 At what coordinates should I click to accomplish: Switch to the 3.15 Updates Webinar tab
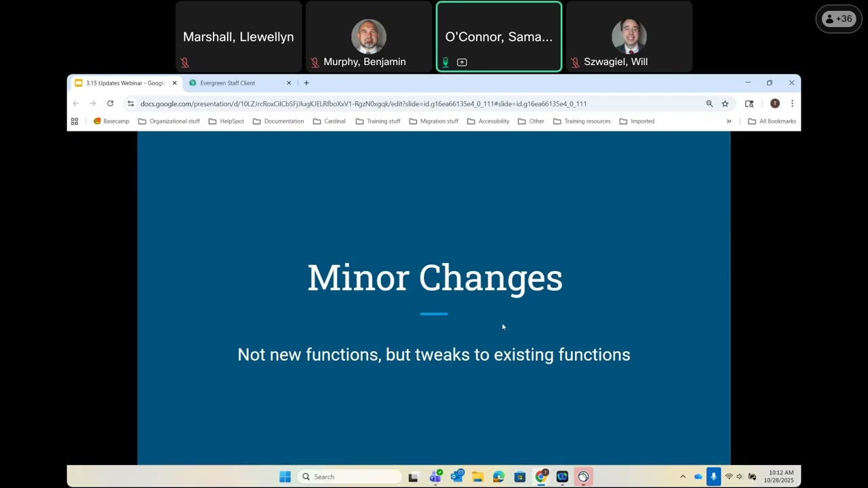[124, 83]
